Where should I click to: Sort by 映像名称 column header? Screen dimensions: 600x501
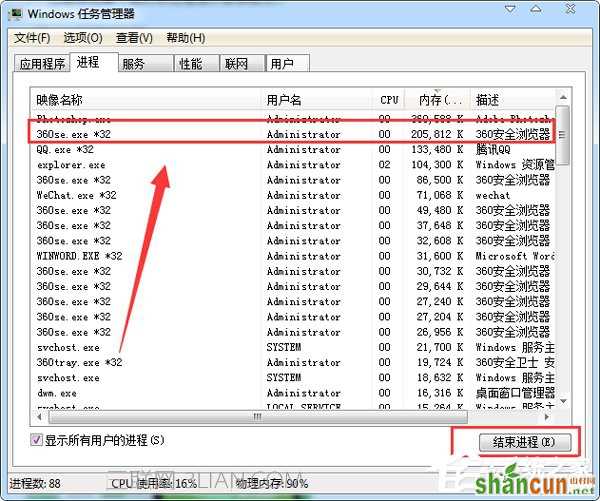pyautogui.click(x=145, y=100)
